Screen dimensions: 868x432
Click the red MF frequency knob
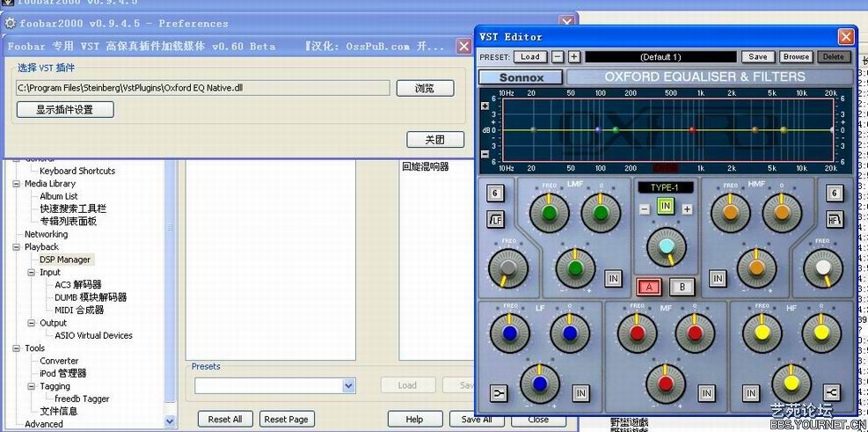(638, 333)
